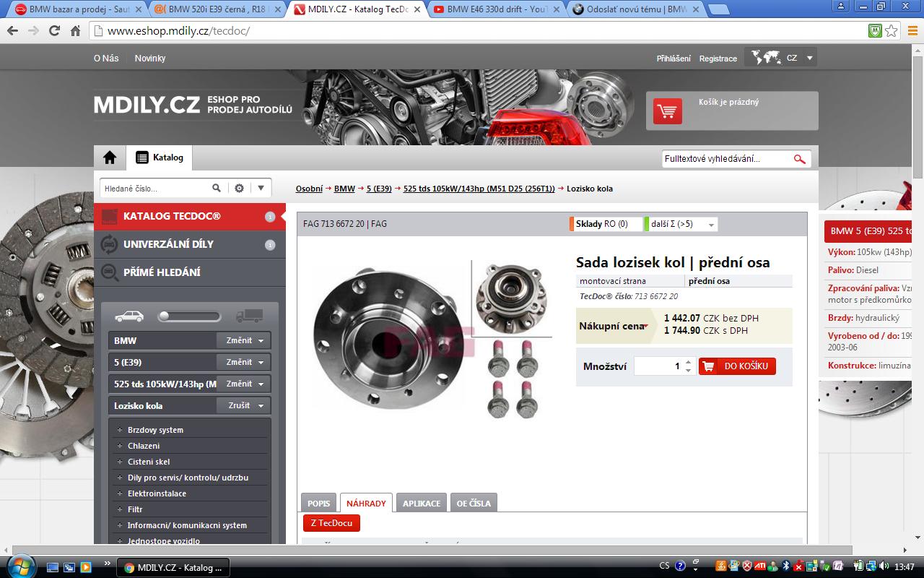The height and width of the screenshot is (578, 924).
Task: Bookmark page with the star icon
Action: tap(892, 31)
